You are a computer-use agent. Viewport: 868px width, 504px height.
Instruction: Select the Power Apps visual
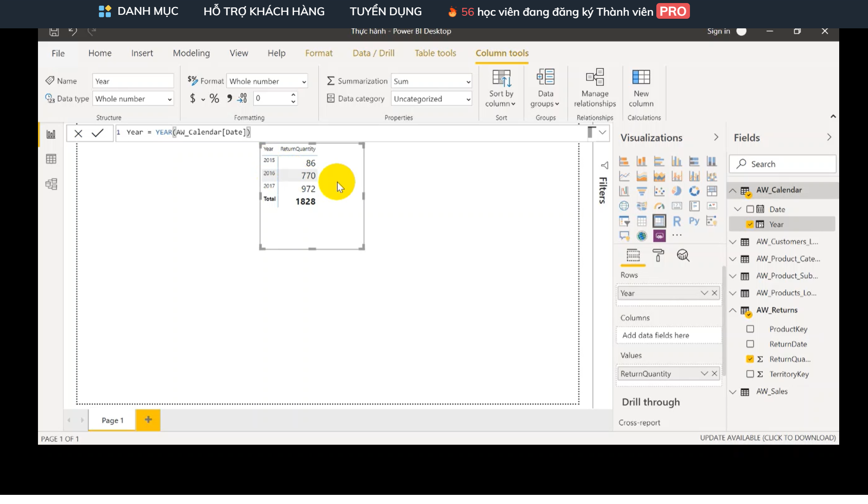pyautogui.click(x=659, y=236)
